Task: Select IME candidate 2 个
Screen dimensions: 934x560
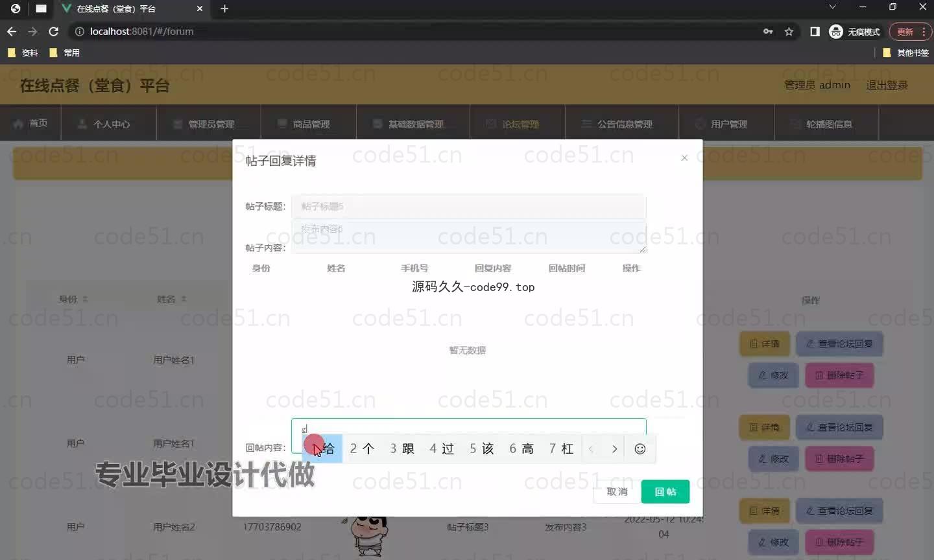Action: point(362,449)
